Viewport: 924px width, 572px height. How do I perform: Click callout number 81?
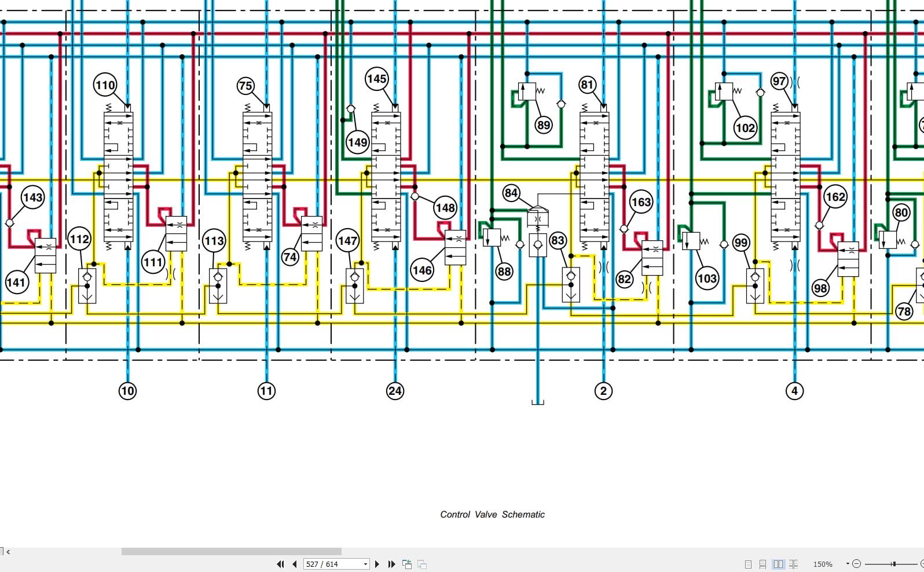587,85
